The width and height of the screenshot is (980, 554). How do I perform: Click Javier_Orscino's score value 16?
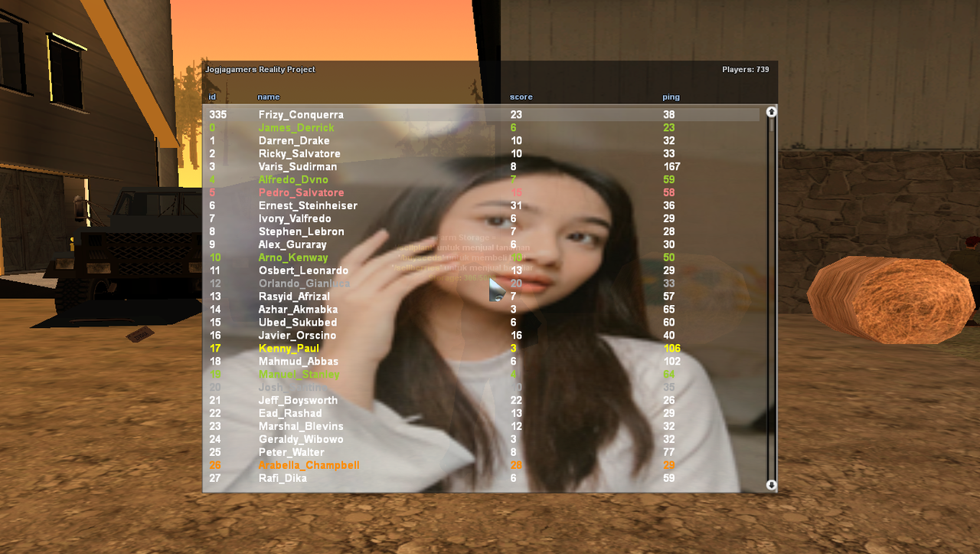[516, 336]
